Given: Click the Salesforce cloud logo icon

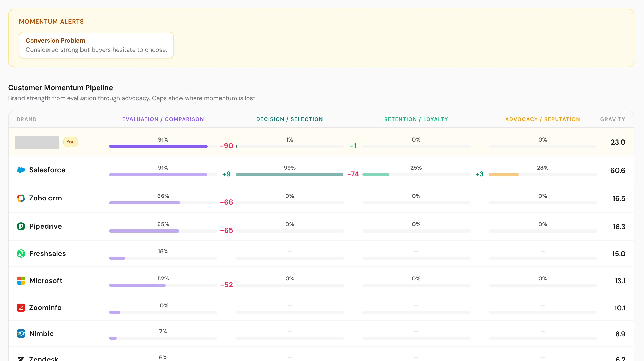Looking at the screenshot, I should (21, 170).
